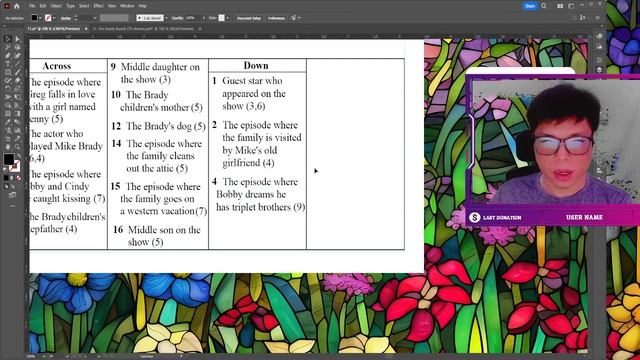Click the fill swatch in control bar

[x=35, y=18]
